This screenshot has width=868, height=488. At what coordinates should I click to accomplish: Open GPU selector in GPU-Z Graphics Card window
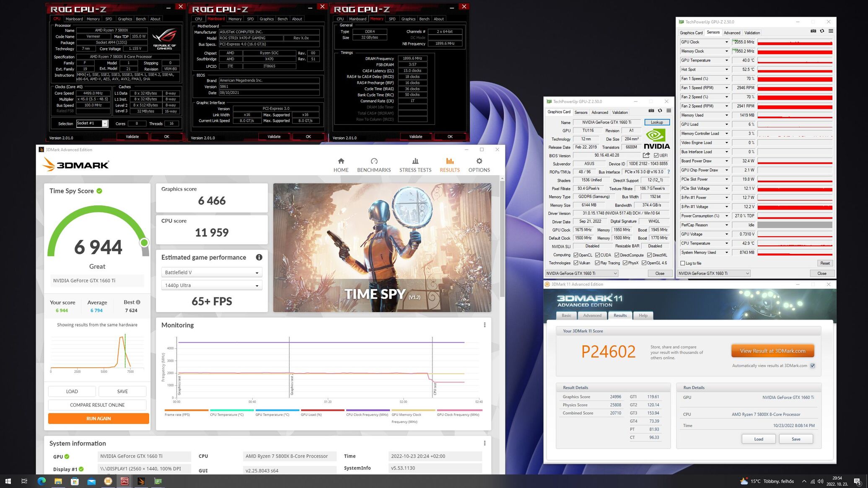pos(581,273)
